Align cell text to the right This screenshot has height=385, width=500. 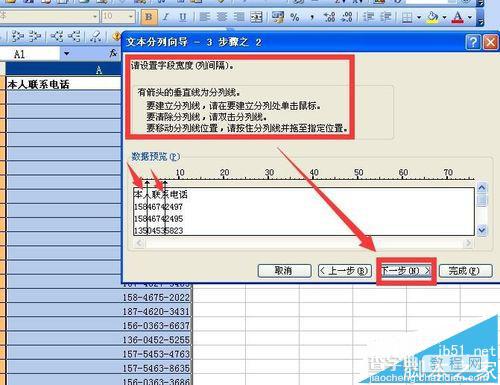coord(239,17)
